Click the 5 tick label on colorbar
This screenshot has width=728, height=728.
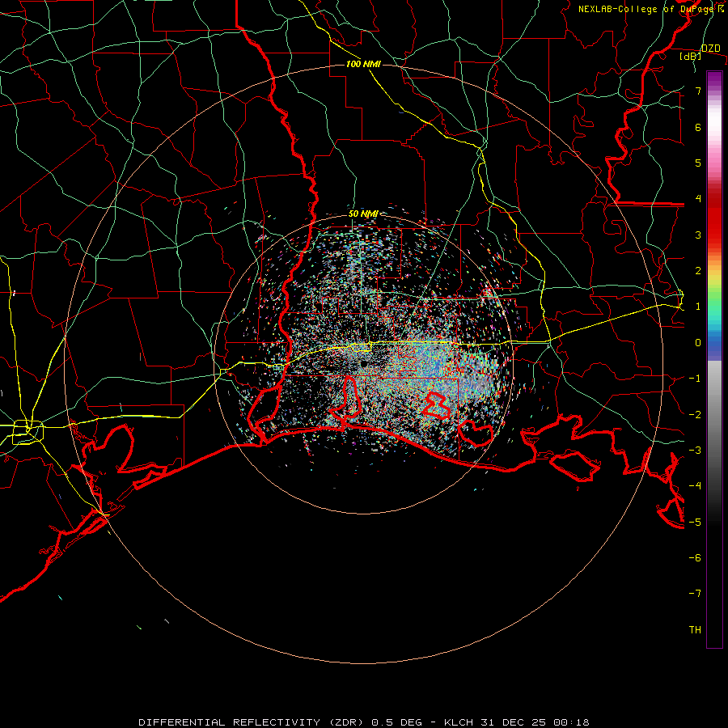pyautogui.click(x=698, y=163)
